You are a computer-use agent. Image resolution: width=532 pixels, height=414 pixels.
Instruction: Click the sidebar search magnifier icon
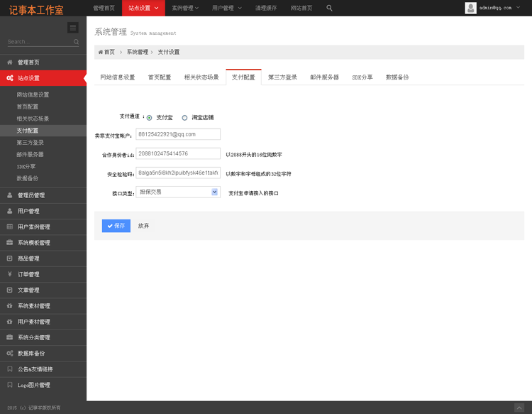76,42
